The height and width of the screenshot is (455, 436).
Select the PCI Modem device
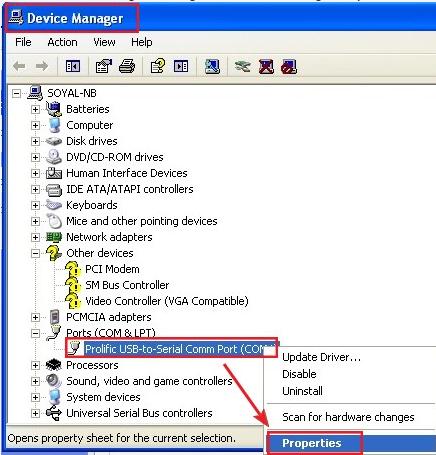pyautogui.click(x=112, y=269)
